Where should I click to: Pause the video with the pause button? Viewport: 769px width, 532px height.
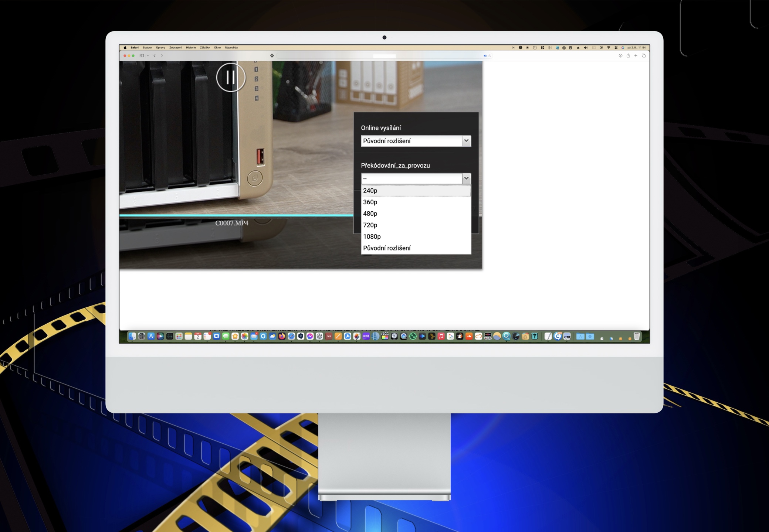click(x=231, y=78)
